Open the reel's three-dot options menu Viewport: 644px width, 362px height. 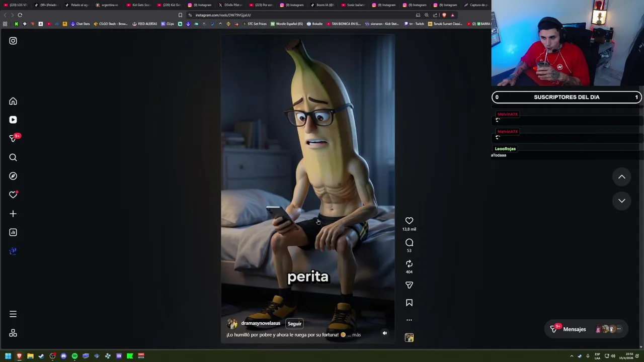point(409,320)
